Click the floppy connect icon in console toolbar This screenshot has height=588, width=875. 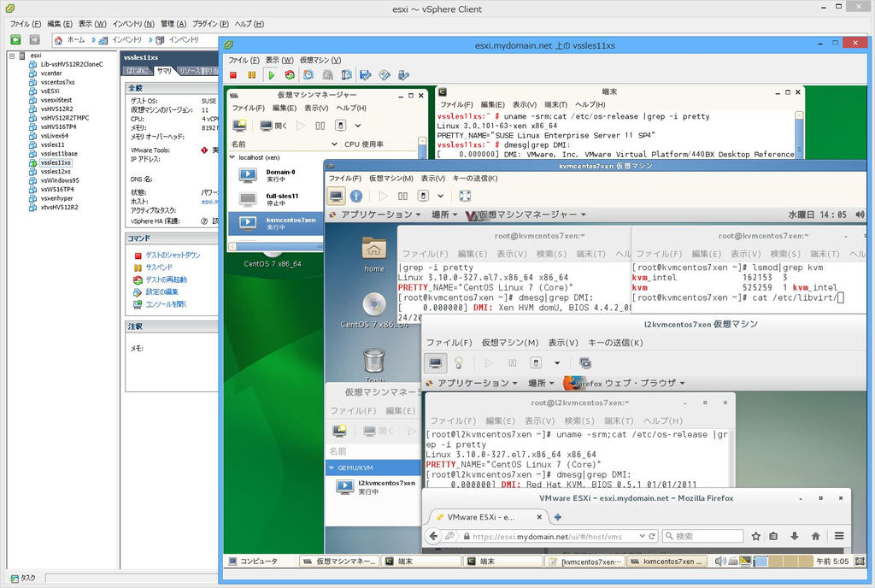[366, 74]
